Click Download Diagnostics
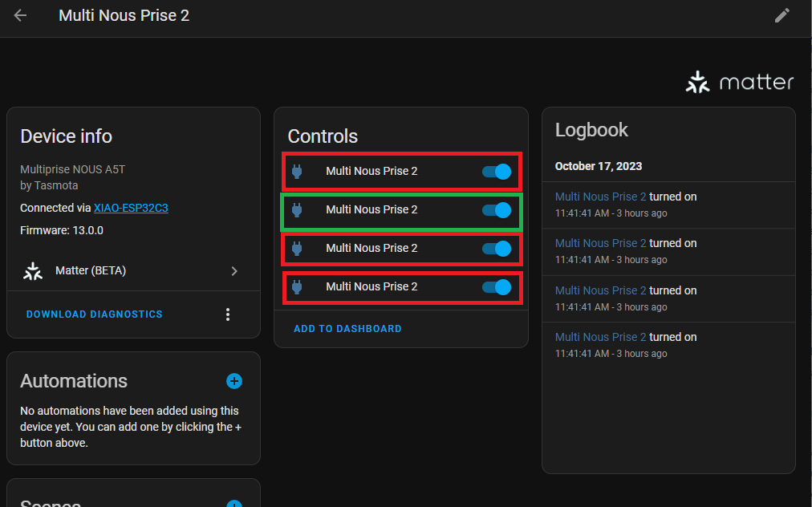Image resolution: width=812 pixels, height=507 pixels. (x=94, y=314)
